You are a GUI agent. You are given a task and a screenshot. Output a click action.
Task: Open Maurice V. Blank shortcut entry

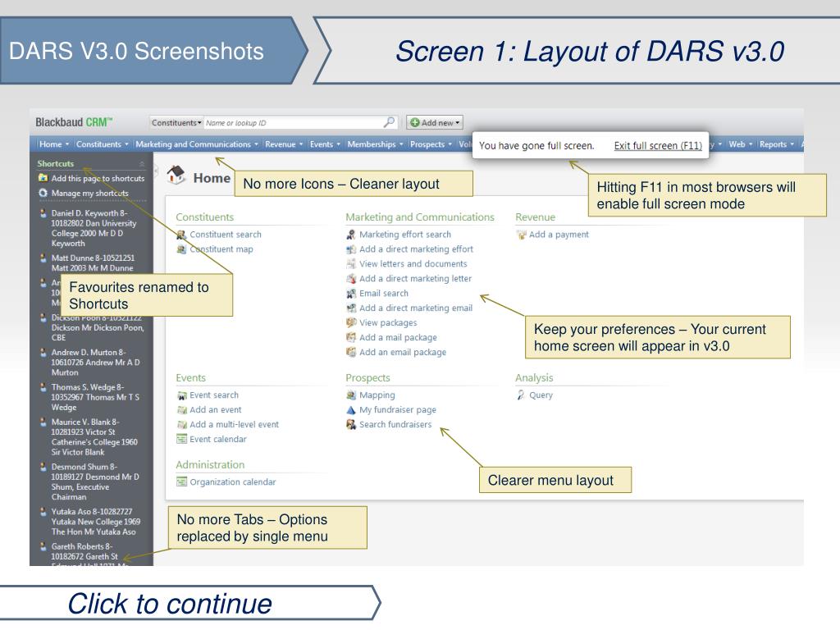coord(94,437)
